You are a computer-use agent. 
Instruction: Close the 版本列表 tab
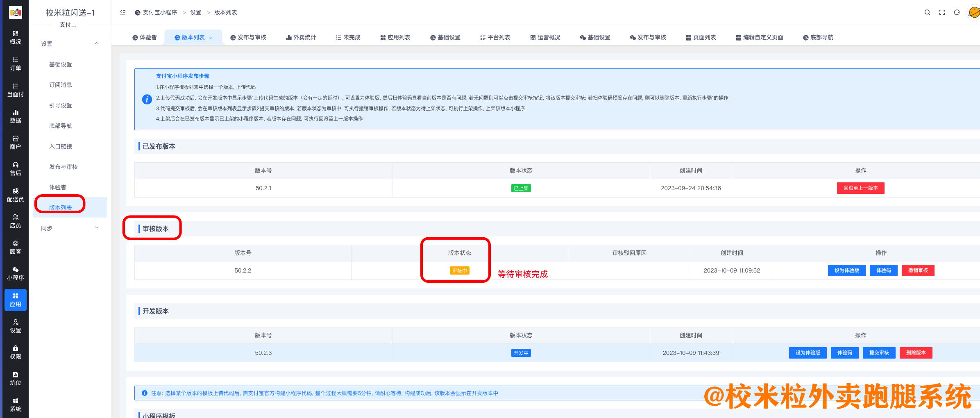[211, 37]
